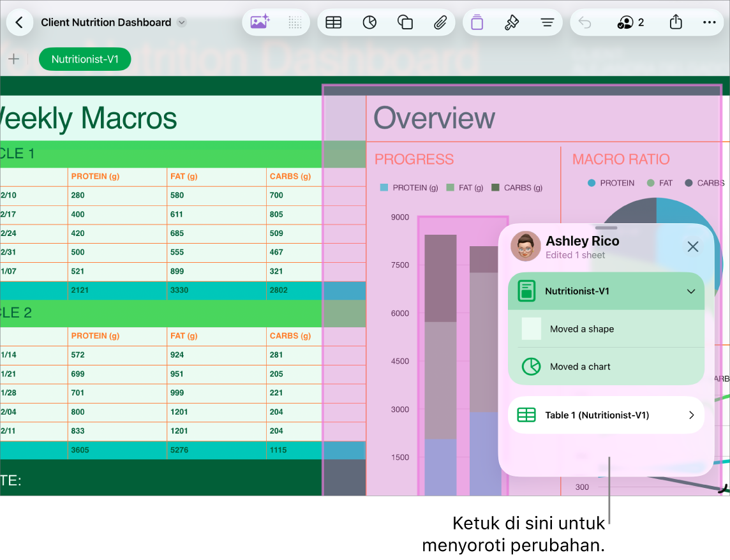Tap the Undo arrow icon
Screen dimensions: 730x560
(x=584, y=22)
